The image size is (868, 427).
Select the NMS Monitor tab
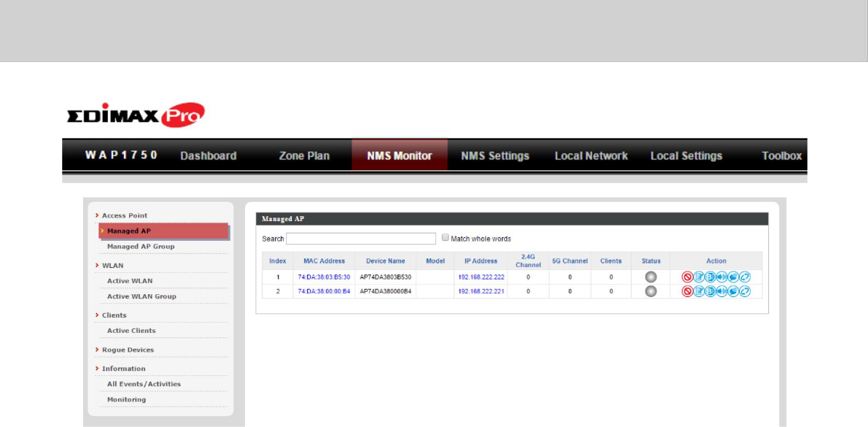(x=399, y=155)
